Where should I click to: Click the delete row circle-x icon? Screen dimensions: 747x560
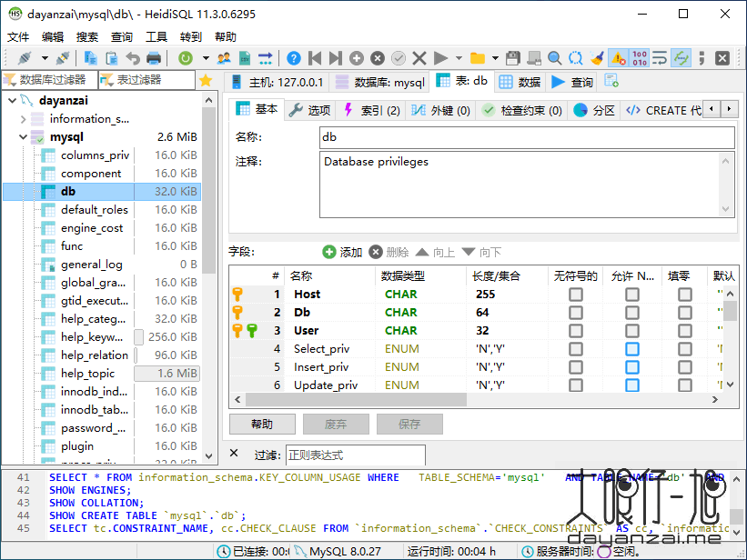pyautogui.click(x=378, y=58)
